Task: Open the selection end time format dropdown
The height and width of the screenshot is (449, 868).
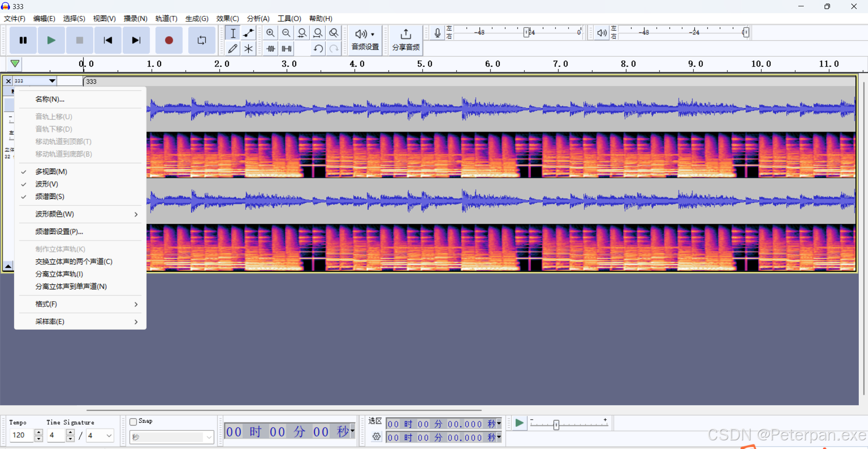Action: (499, 437)
